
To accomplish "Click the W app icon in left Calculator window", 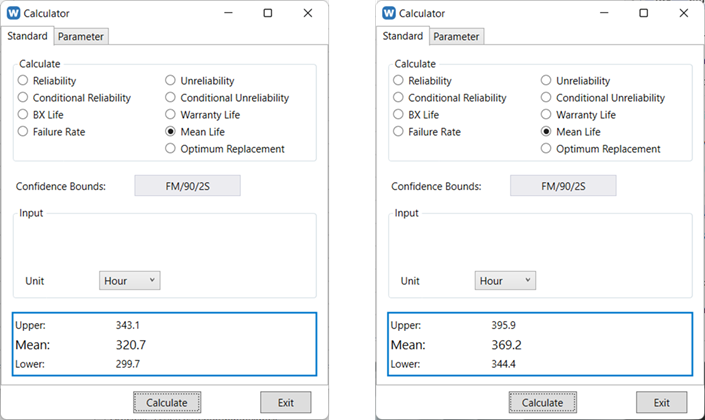I will [13, 13].
